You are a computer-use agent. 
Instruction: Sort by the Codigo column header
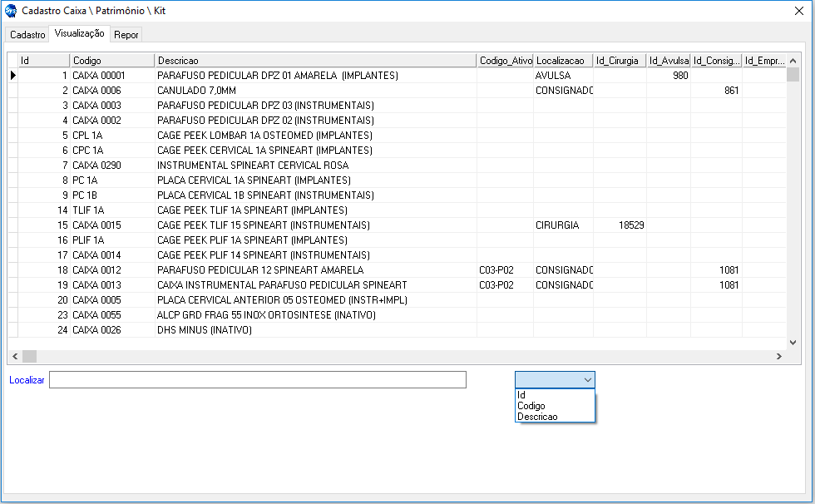tap(111, 61)
